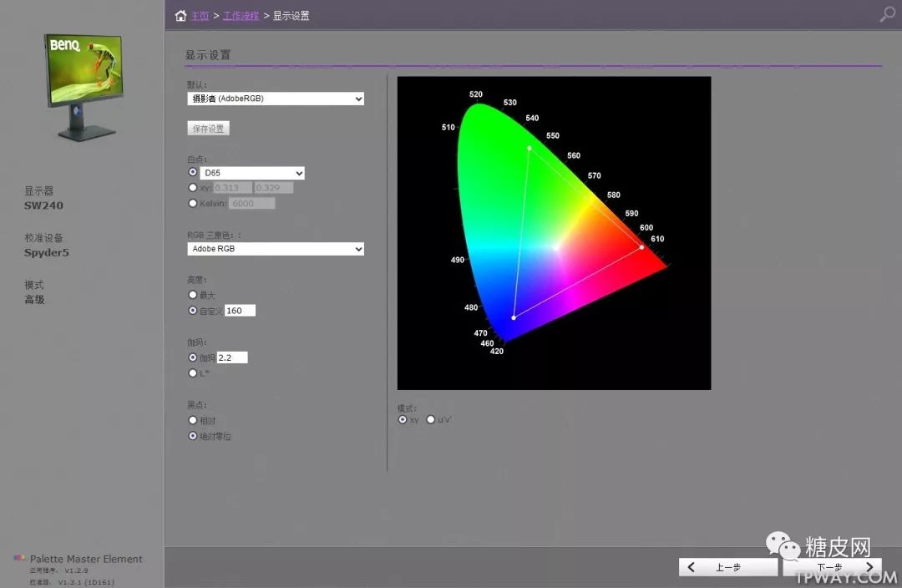Viewport: 902px width, 588px height.
Task: Select the 伽玛 gamma radio button
Action: click(193, 357)
